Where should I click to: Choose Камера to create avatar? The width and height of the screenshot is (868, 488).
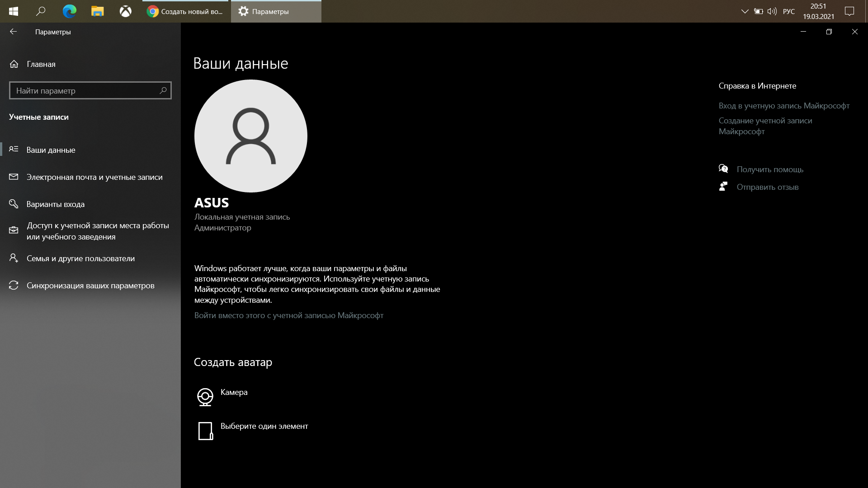coord(234,392)
